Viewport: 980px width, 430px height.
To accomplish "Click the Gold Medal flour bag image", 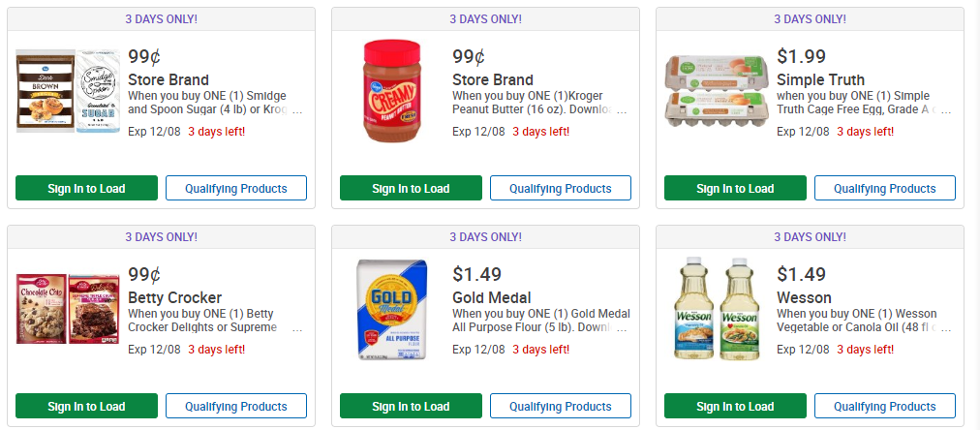I will 391,311.
